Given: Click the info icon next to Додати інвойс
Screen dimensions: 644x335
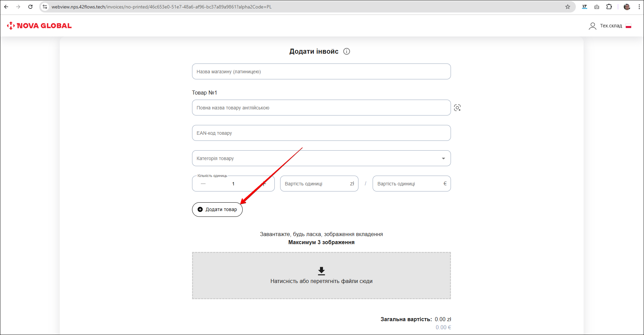Looking at the screenshot, I should click(x=347, y=51).
